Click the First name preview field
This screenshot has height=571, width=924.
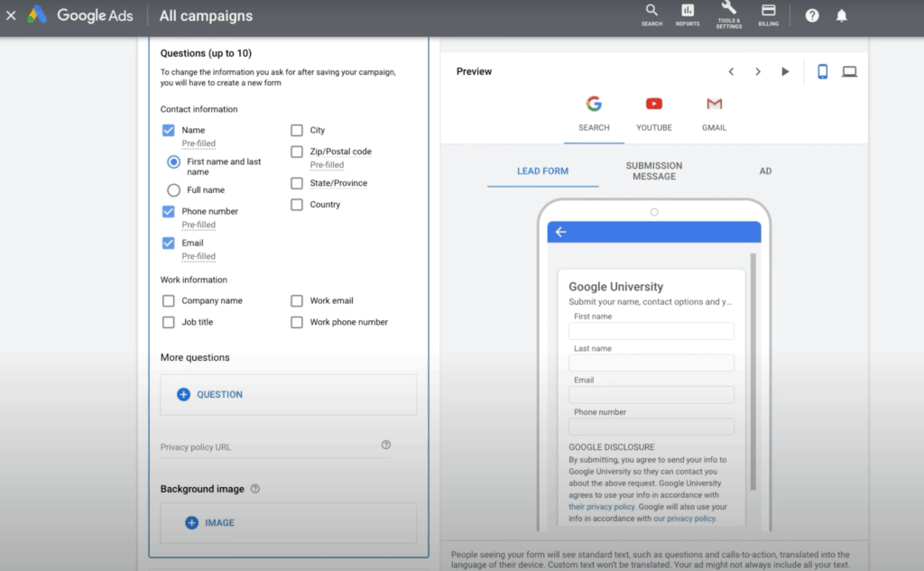[x=651, y=331]
